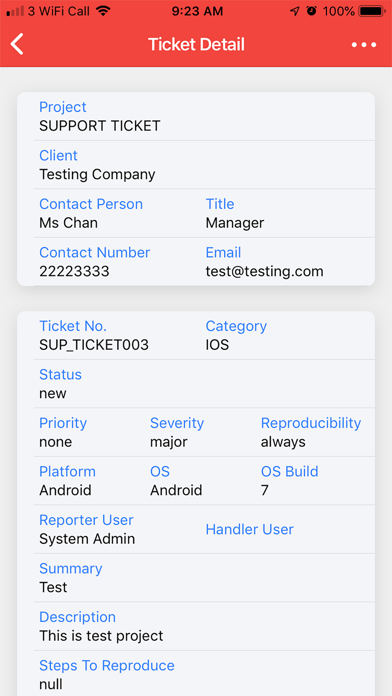Viewport: 392px width, 696px height.
Task: Tap ticket number SUP_TICKET003
Action: 94,345
